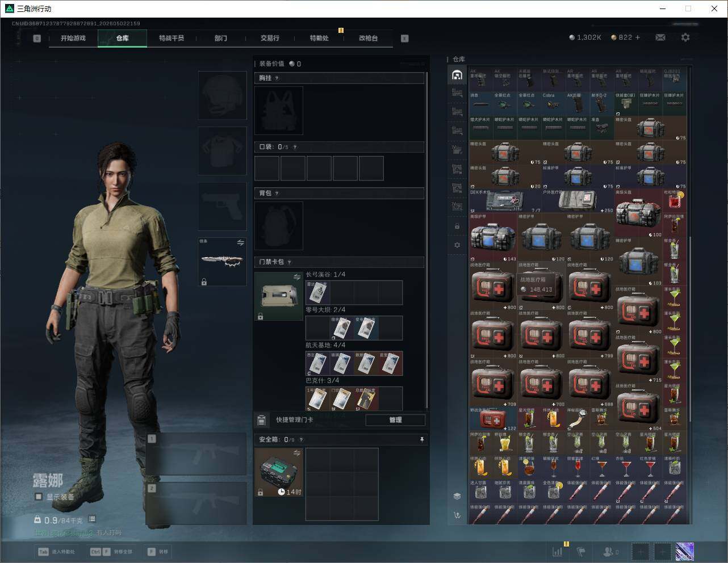Open the stats bar chart icon
Image resolution: width=728 pixels, height=563 pixels.
click(x=558, y=551)
